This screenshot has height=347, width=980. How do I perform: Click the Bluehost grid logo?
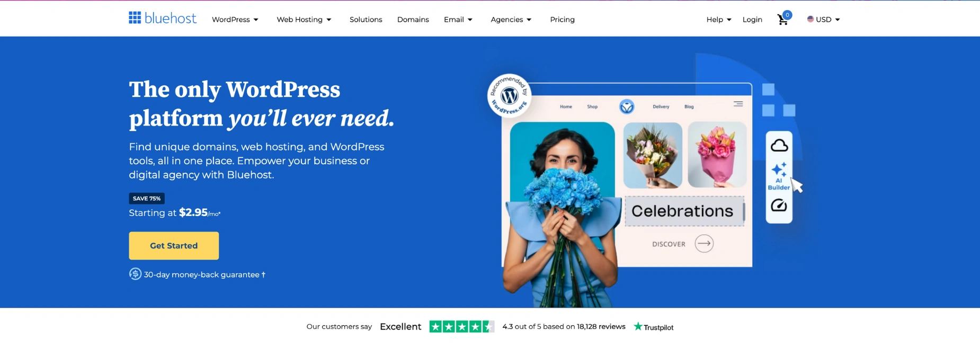(x=135, y=18)
